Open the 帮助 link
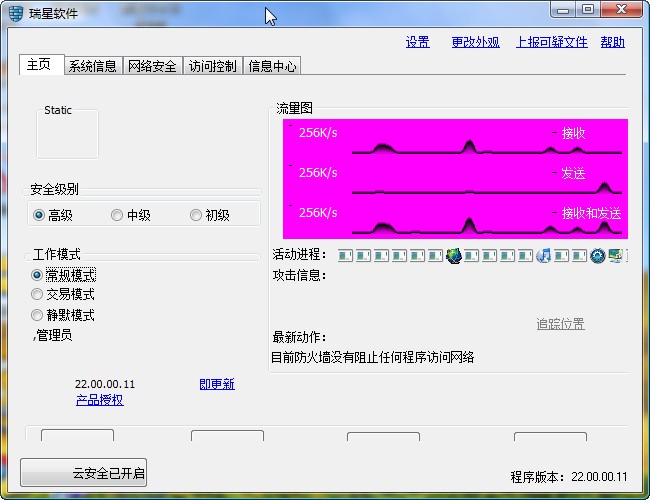 [x=613, y=42]
